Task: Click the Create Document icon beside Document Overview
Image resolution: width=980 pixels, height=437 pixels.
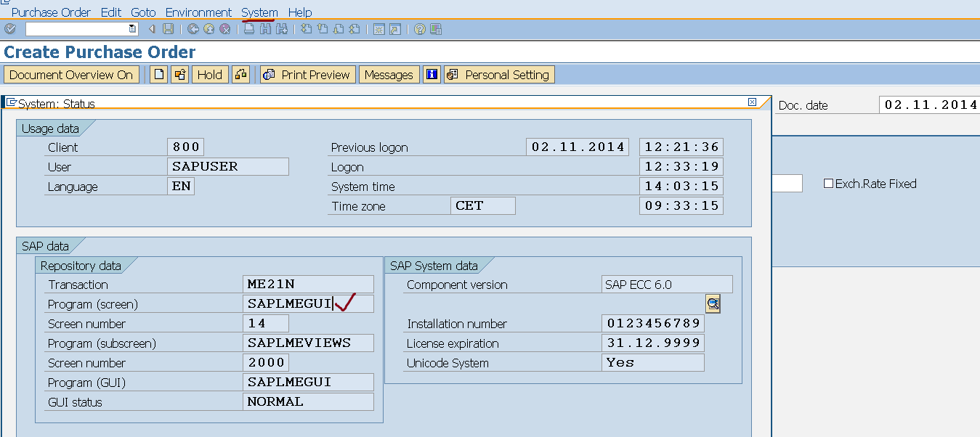Action: [x=158, y=74]
